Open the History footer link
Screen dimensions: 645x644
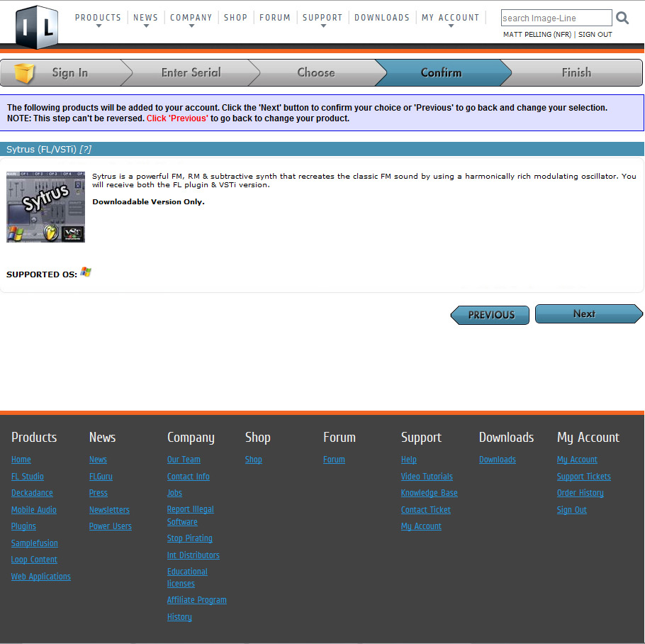coord(179,617)
